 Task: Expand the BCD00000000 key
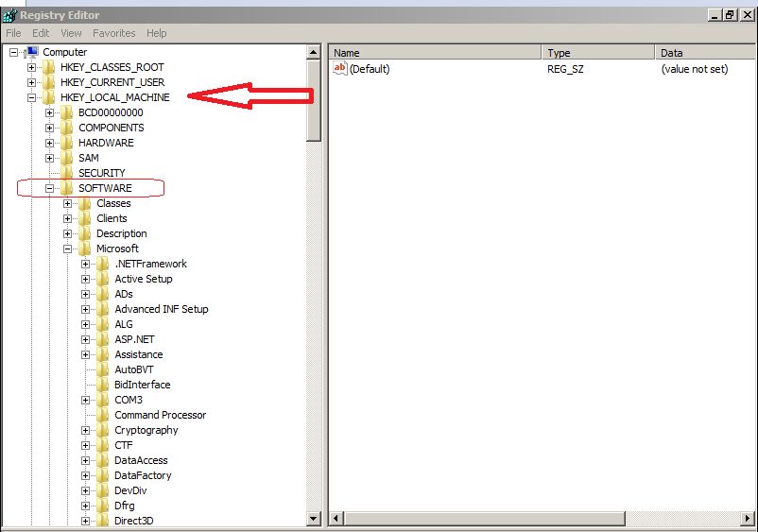pyautogui.click(x=49, y=112)
